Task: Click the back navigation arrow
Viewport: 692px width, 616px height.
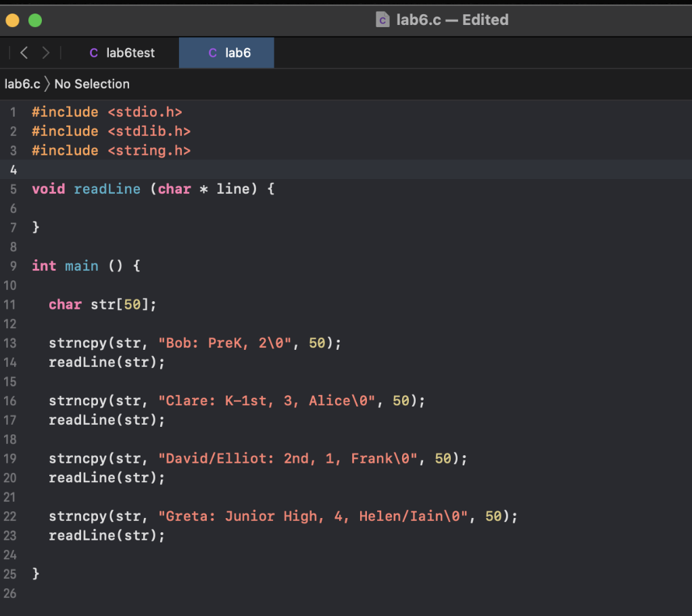Action: [x=23, y=52]
